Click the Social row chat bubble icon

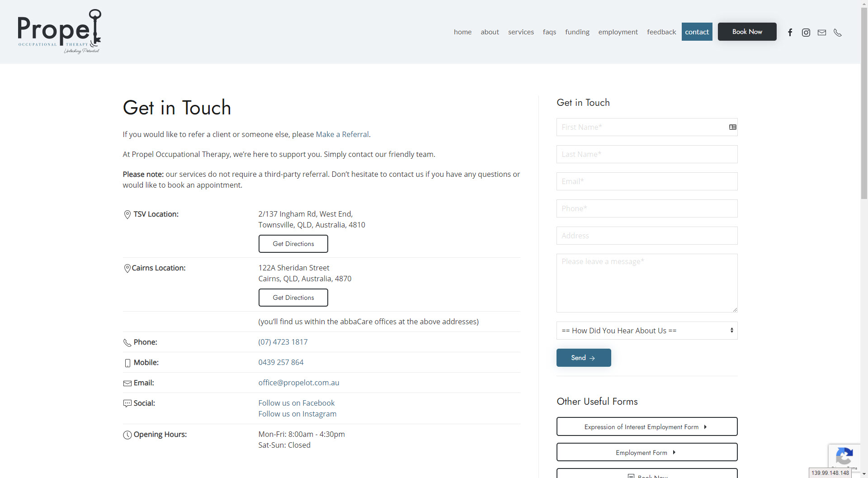127,403
